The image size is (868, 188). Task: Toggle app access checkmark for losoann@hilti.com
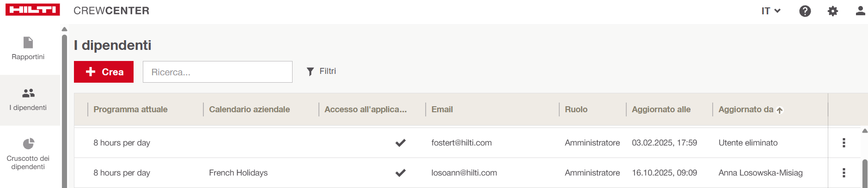tap(400, 173)
